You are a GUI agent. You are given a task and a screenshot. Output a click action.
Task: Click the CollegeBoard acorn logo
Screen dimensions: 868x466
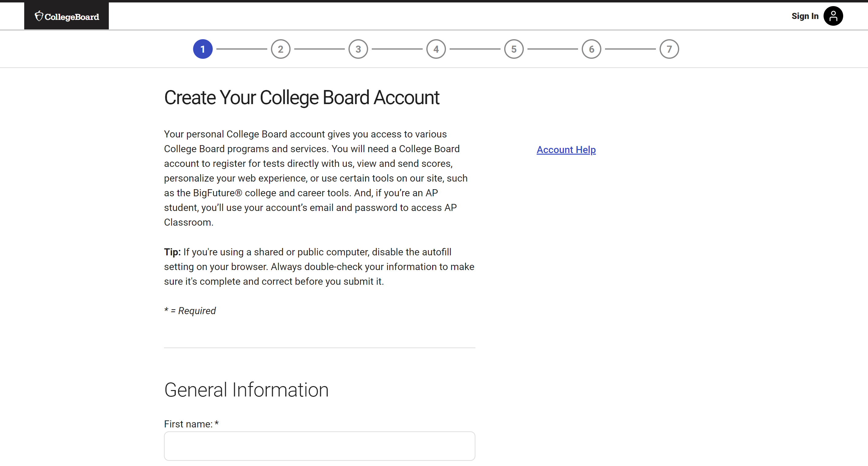[39, 16]
